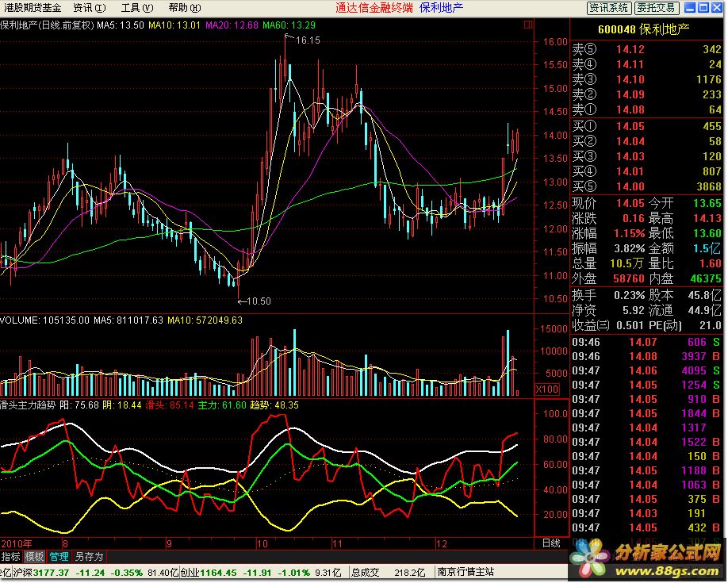Click the 买② 14.04 bid row

point(646,141)
